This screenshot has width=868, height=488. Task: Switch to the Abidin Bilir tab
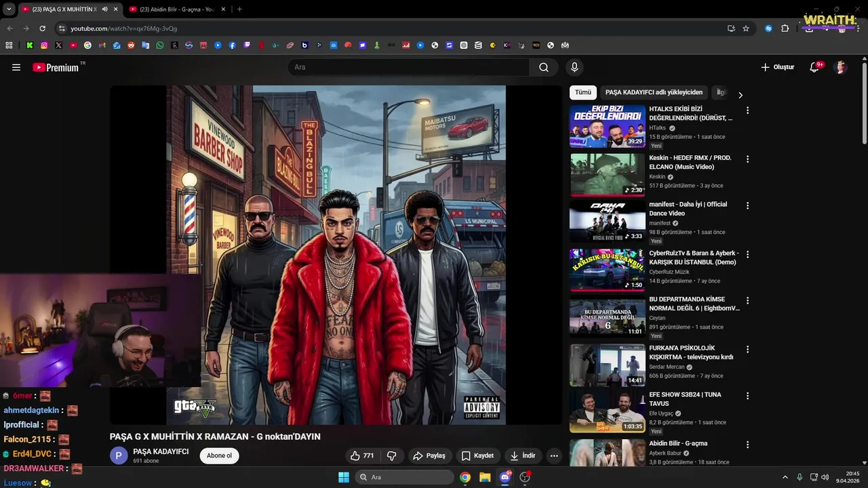(176, 9)
